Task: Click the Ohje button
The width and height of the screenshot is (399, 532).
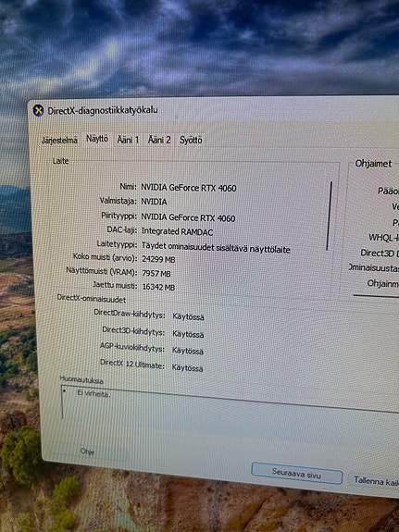Action: click(x=87, y=452)
